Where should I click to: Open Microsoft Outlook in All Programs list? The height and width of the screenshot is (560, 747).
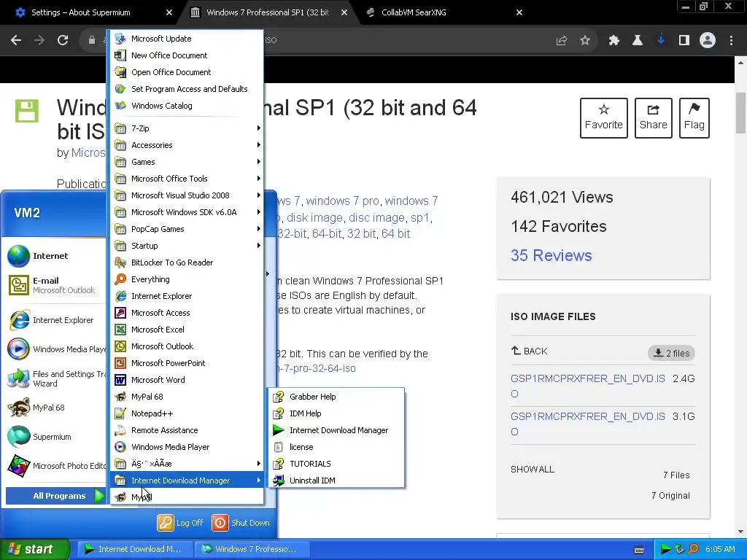187,346
